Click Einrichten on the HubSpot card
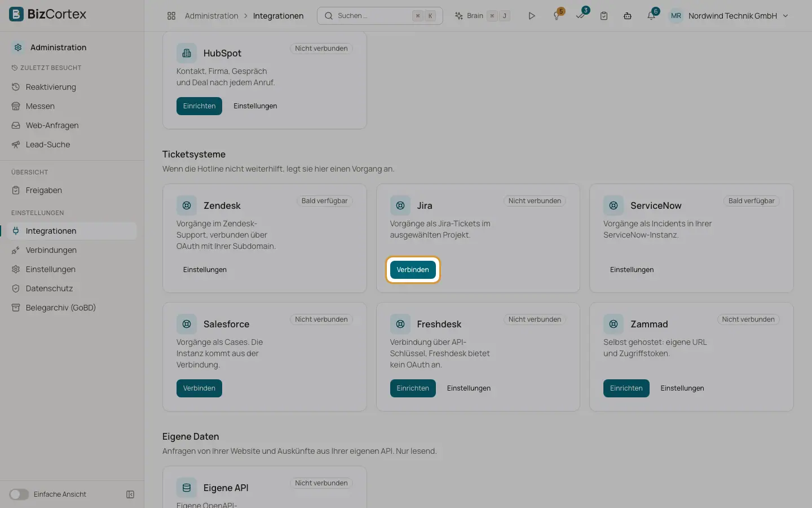The width and height of the screenshot is (812, 508). 199,106
